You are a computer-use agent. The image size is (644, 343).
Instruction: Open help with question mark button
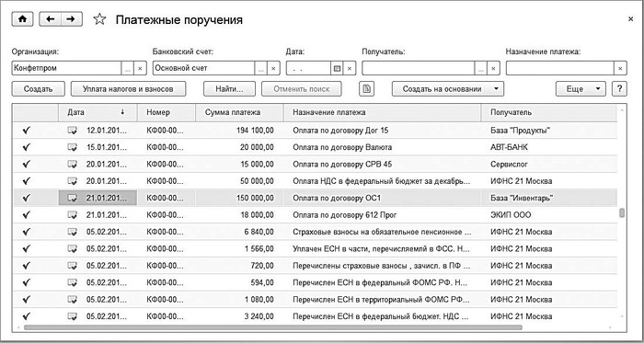click(x=619, y=88)
